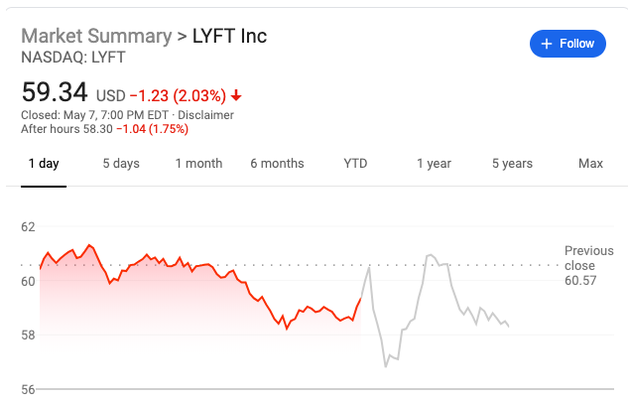630x400 pixels.
Task: Switch to the 5 years tab
Action: point(512,163)
